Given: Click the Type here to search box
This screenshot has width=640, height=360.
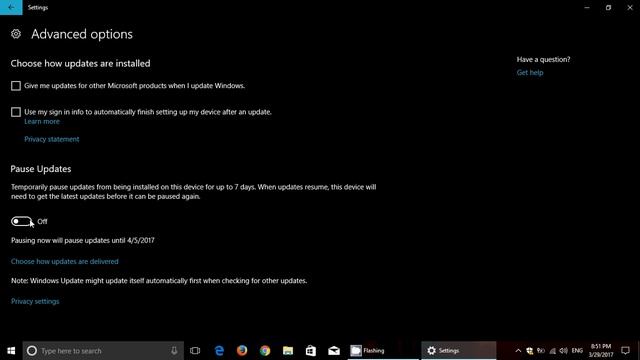Looking at the screenshot, I should [x=103, y=351].
